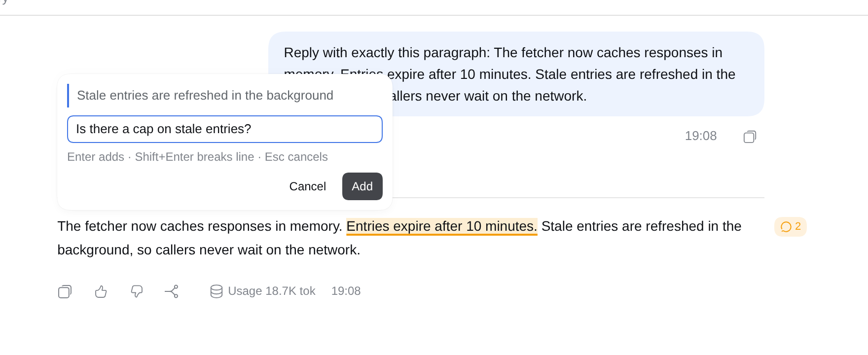Click the 19:08 timestamp in response footer
This screenshot has height=355, width=868.
coord(346,291)
